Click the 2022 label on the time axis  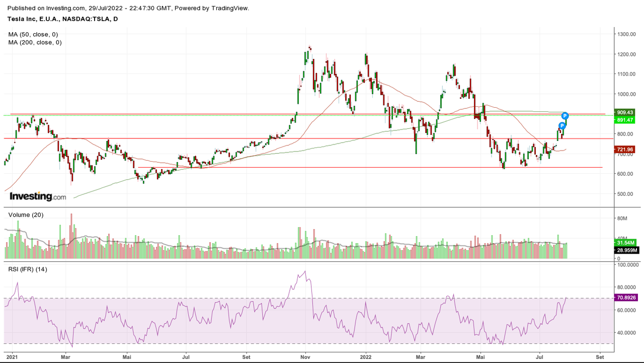[x=365, y=356]
